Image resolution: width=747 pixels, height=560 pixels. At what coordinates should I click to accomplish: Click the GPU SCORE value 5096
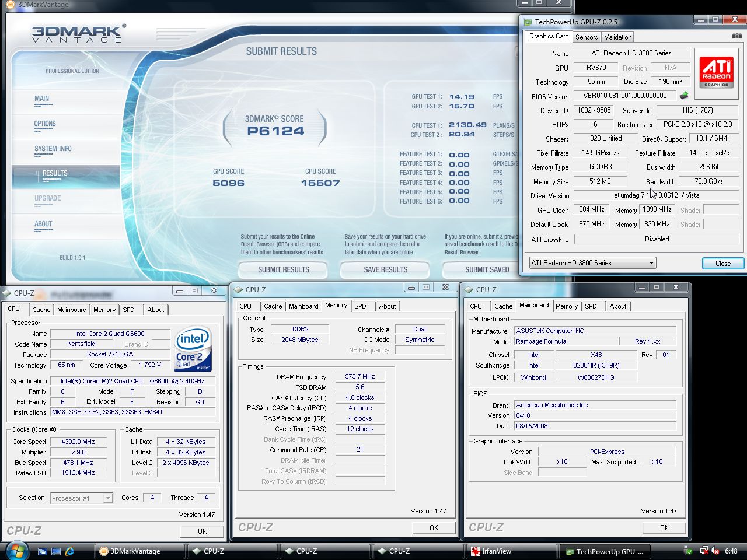point(228,183)
